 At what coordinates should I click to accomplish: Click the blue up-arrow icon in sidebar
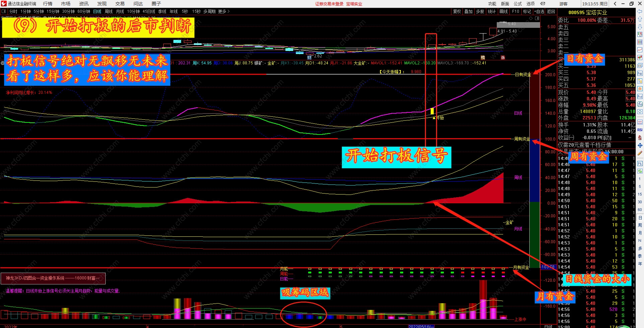pyautogui.click(x=640, y=19)
